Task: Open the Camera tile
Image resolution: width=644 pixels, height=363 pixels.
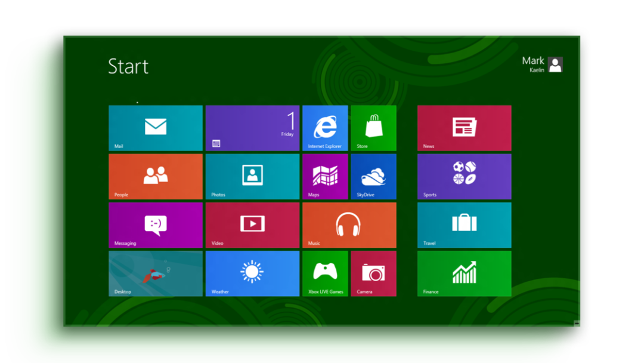Action: click(x=373, y=273)
